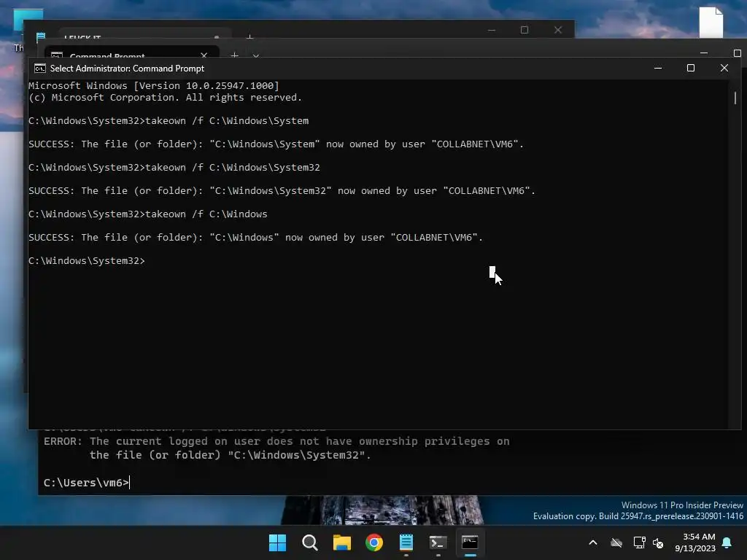
Task: Close the background Notepad window
Action: pyautogui.click(x=558, y=30)
